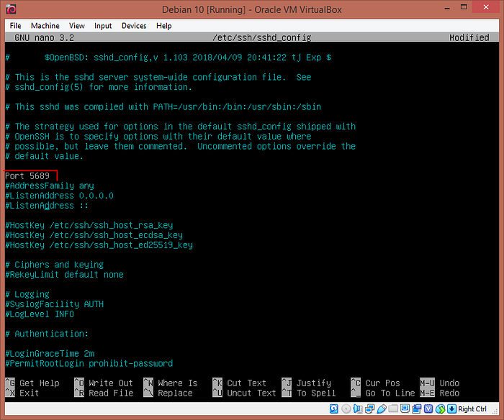The image size is (504, 420).
Task: Open the File menu
Action: (15, 26)
